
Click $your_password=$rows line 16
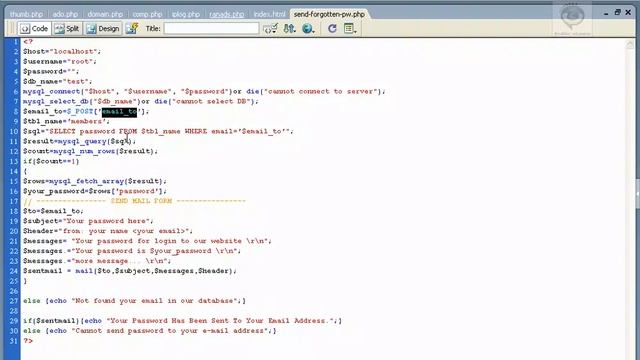(x=95, y=191)
